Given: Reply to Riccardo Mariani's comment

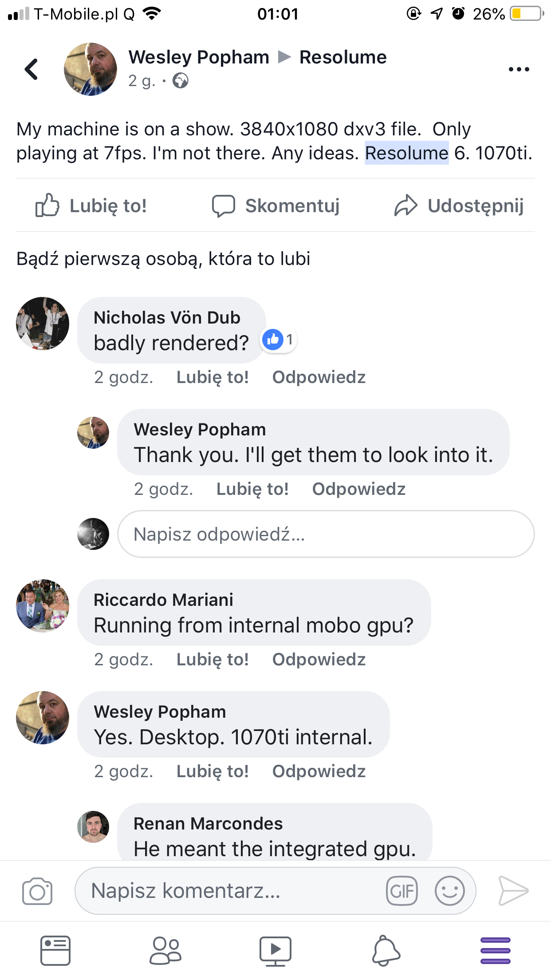Looking at the screenshot, I should coord(319,660).
